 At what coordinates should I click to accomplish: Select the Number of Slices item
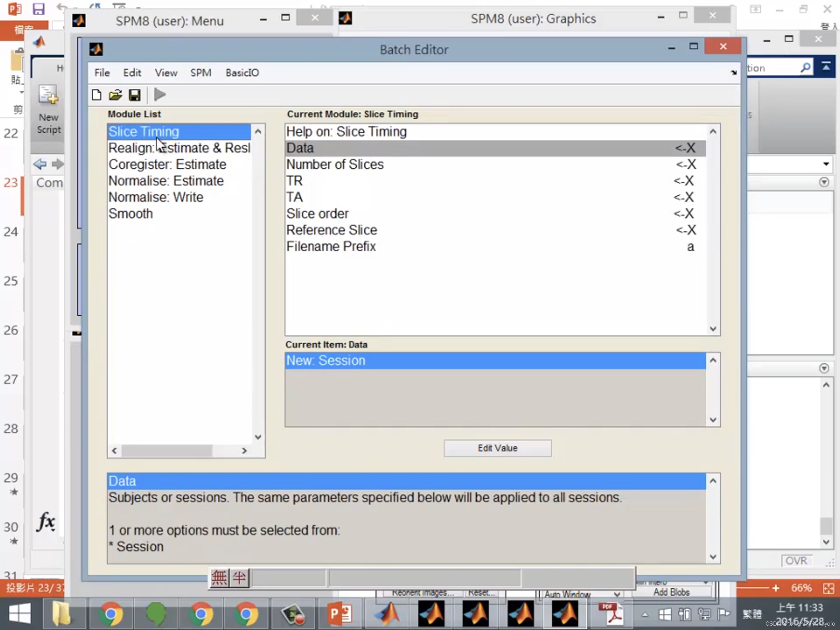click(x=495, y=164)
